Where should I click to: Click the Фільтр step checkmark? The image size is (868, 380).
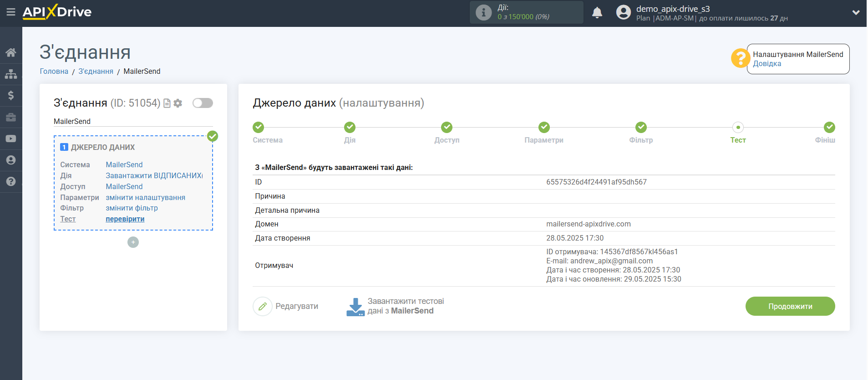641,127
